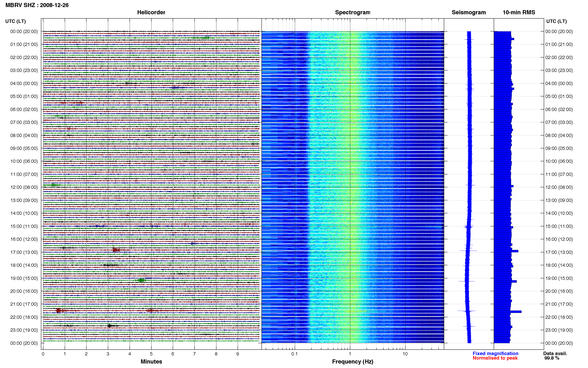Click '16:00 (12:00)' on the RMS-side time axis
This screenshot has width=588, height=368.
coord(559,239)
